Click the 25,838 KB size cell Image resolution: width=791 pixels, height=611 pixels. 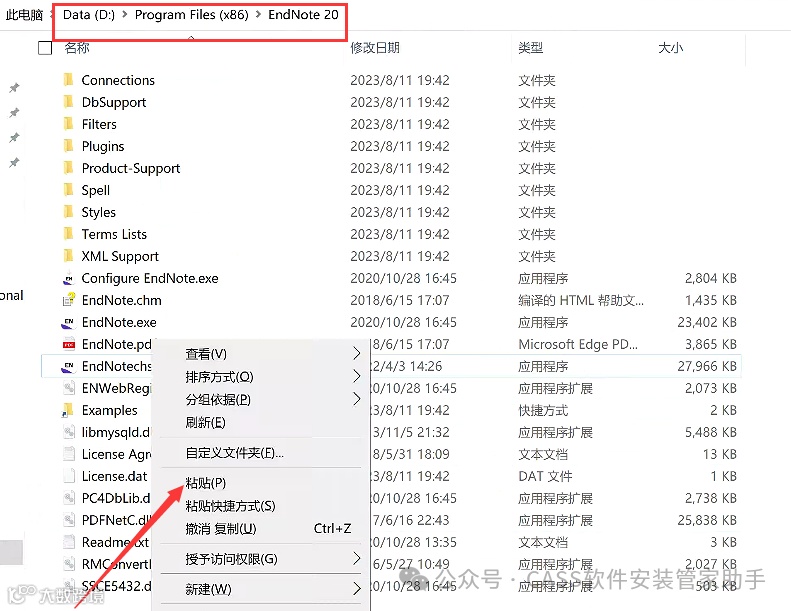point(707,520)
